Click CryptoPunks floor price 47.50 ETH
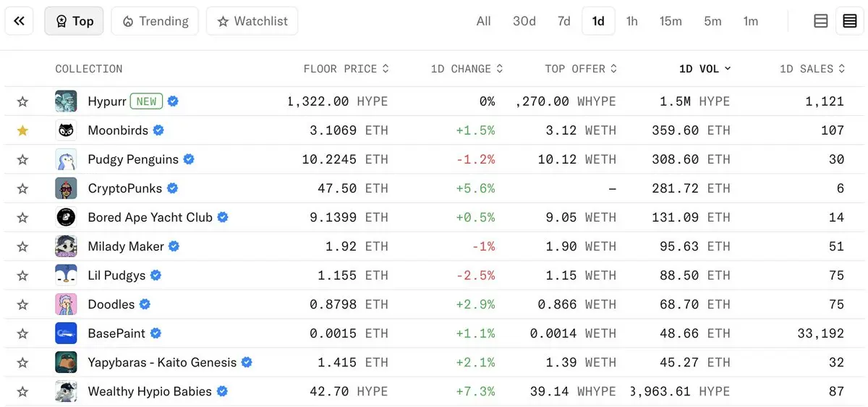868x407 pixels. [x=353, y=188]
